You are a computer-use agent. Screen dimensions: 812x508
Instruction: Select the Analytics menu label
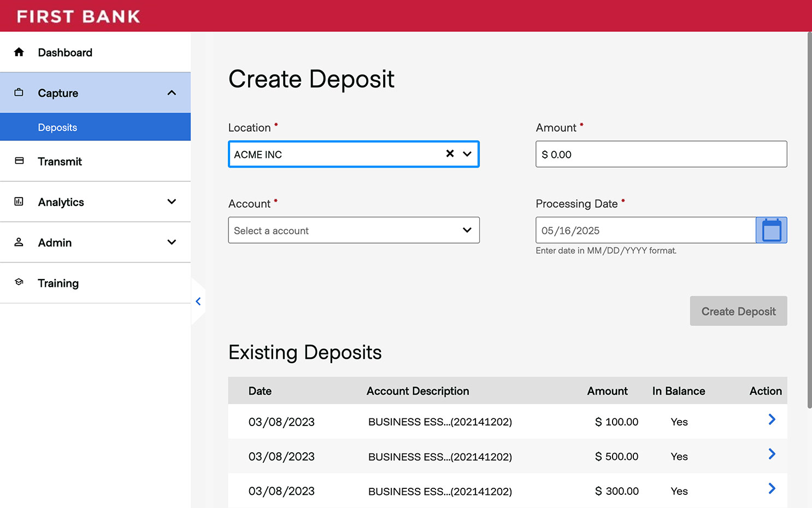(x=61, y=202)
